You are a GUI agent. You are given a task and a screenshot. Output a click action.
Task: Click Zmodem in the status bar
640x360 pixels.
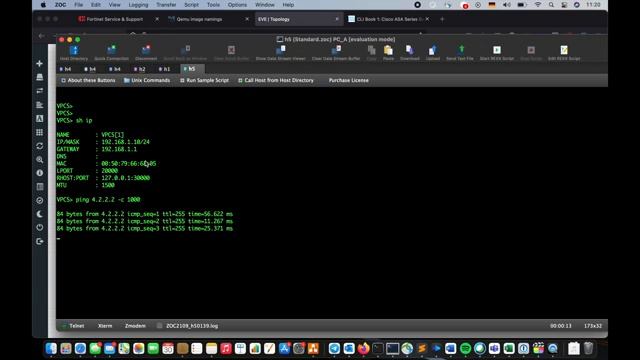135,326
